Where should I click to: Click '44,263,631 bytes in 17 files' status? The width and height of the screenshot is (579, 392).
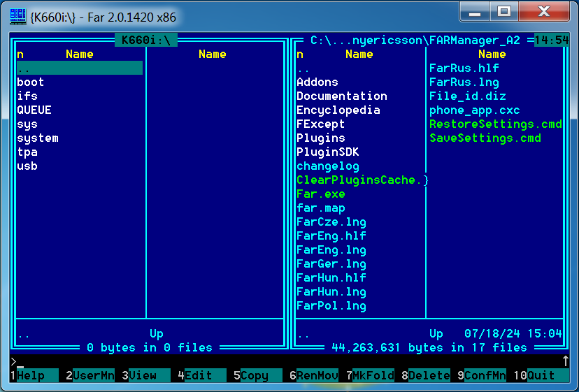point(429,348)
